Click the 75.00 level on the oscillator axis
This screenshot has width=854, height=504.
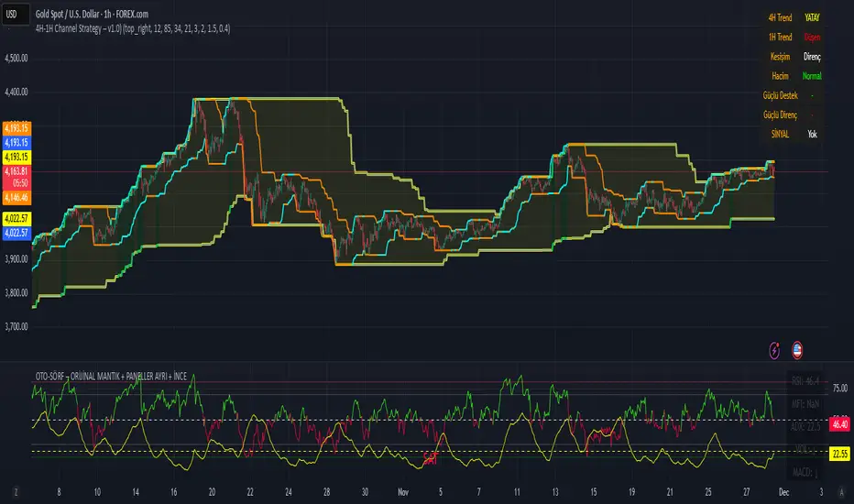coord(840,389)
